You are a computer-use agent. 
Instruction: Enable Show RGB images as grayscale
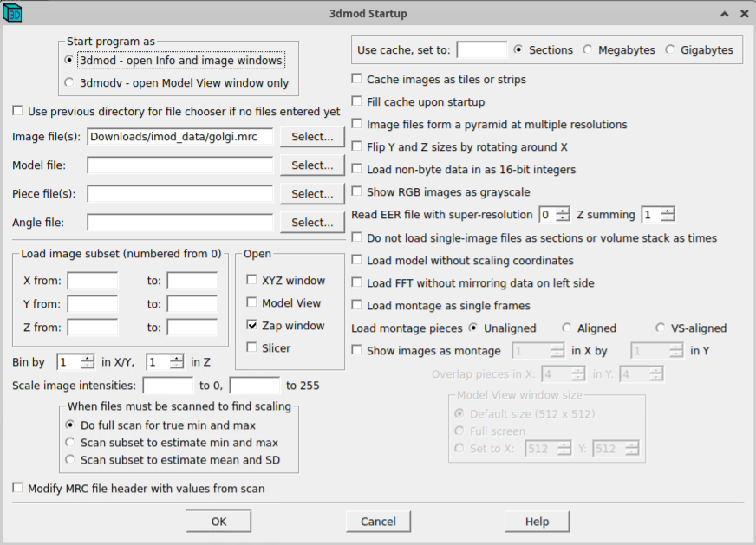click(x=357, y=192)
